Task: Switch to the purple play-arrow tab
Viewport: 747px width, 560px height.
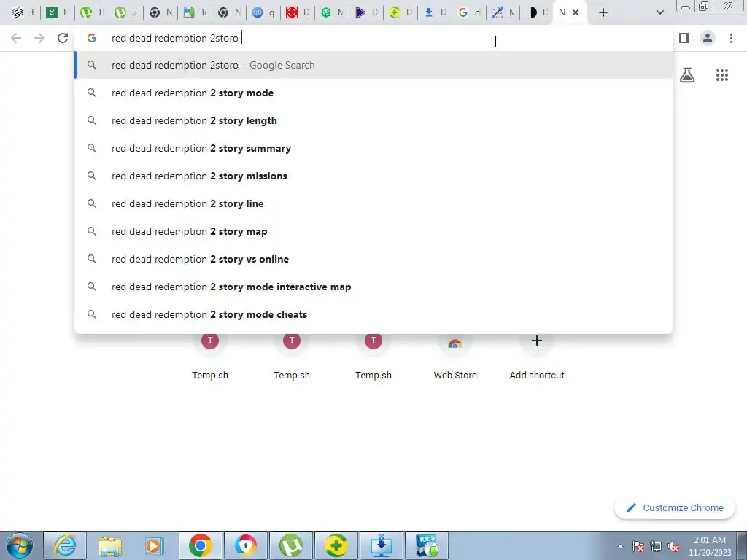Action: coord(366,12)
